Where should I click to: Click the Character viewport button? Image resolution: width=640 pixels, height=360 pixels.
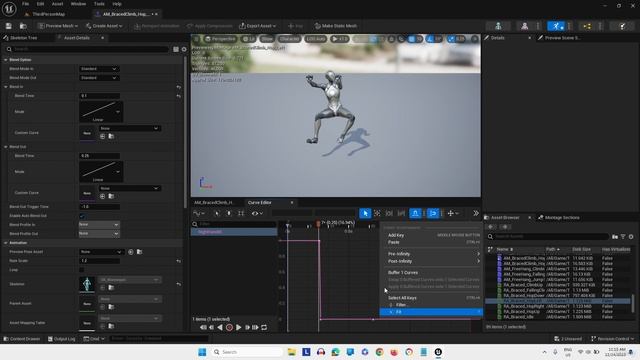pyautogui.click(x=289, y=39)
